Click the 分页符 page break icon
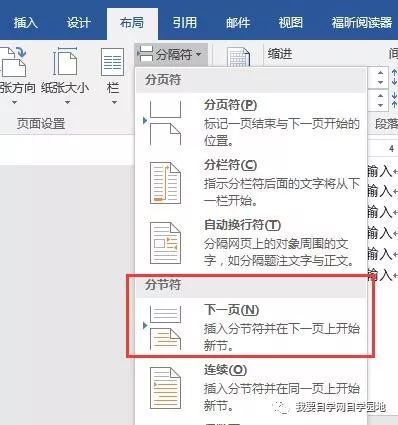 coord(165,123)
